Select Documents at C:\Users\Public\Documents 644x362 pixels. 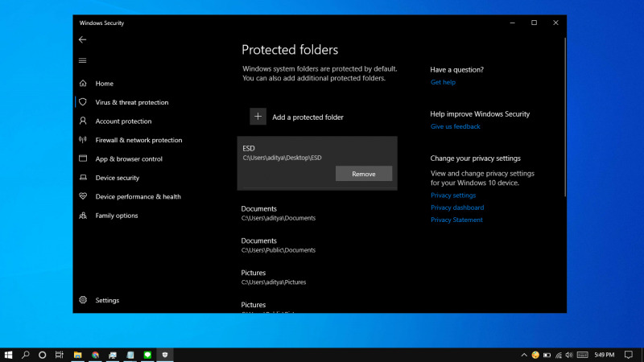[279, 245]
